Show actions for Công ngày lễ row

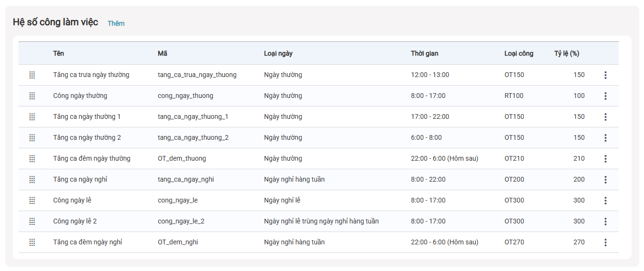pos(605,200)
